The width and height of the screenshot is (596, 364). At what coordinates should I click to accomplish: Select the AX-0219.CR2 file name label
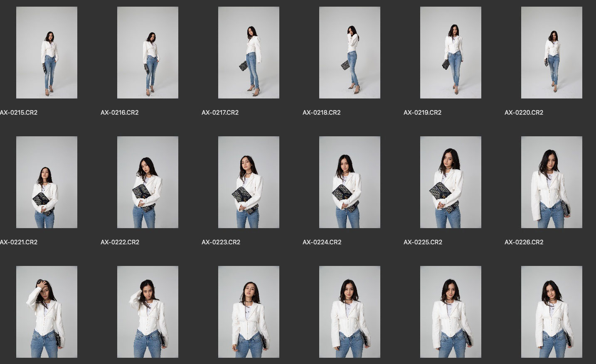pos(422,113)
